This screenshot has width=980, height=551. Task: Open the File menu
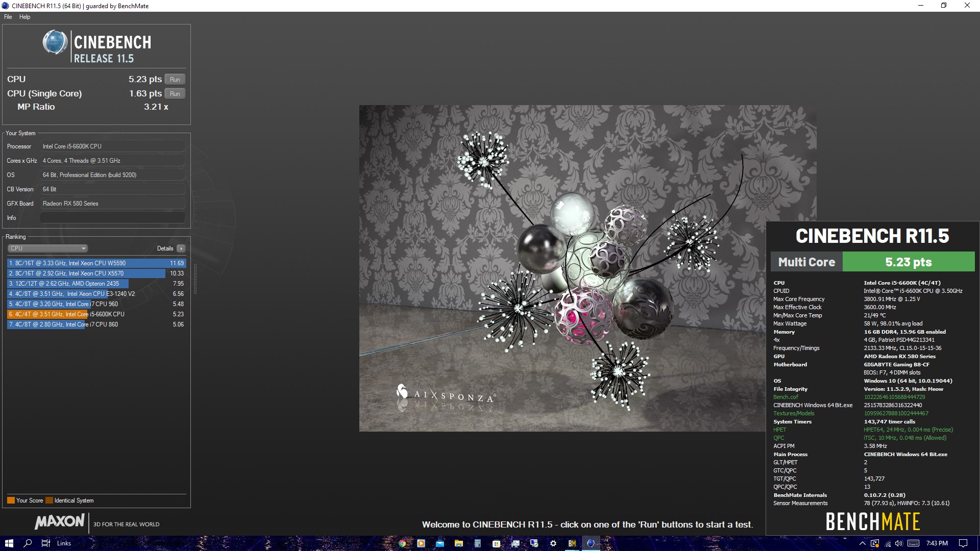[8, 17]
